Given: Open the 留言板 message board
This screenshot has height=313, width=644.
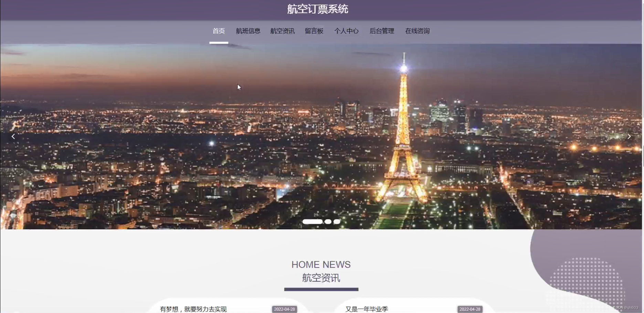Looking at the screenshot, I should coord(314,31).
